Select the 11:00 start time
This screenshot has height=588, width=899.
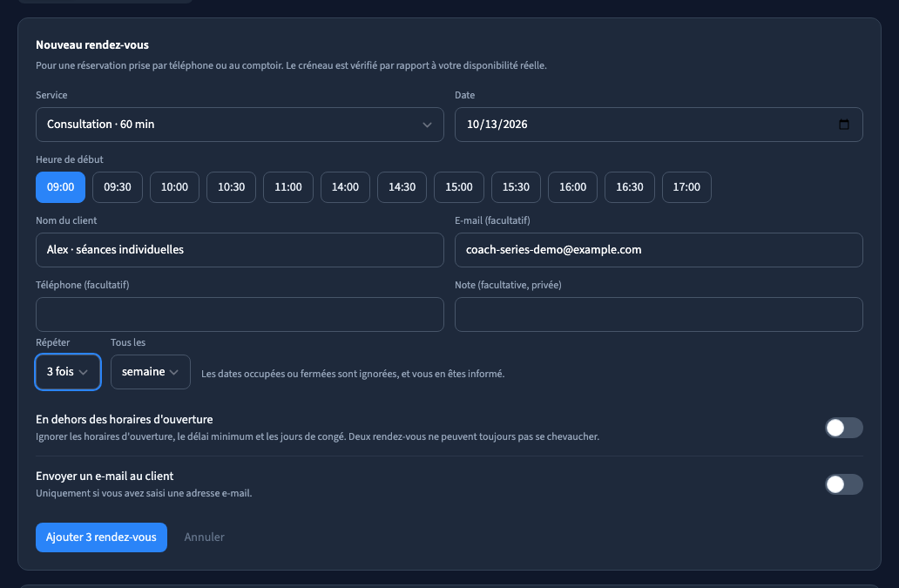pos(287,187)
